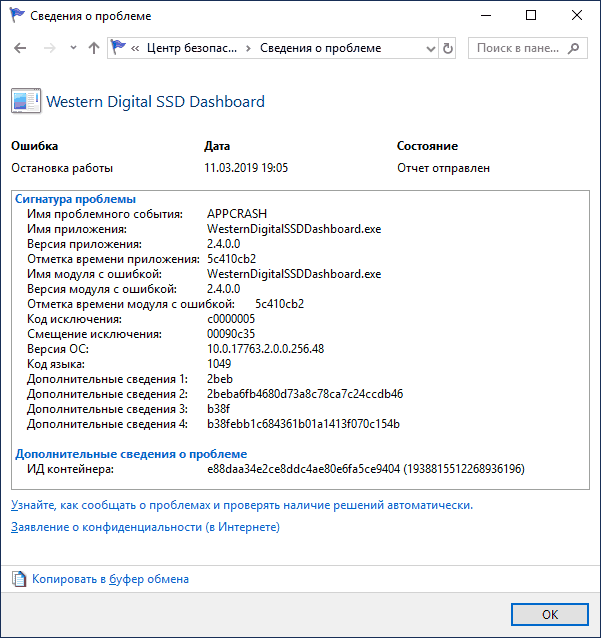Click value 'b38febb1c684361b01a1413f070c154b'
601x638 pixels.
[303, 424]
